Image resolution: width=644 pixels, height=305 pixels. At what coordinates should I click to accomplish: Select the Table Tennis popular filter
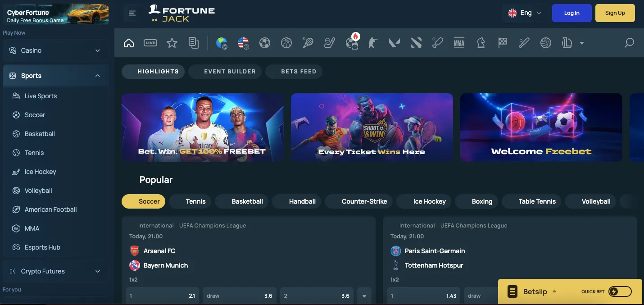[531, 201]
